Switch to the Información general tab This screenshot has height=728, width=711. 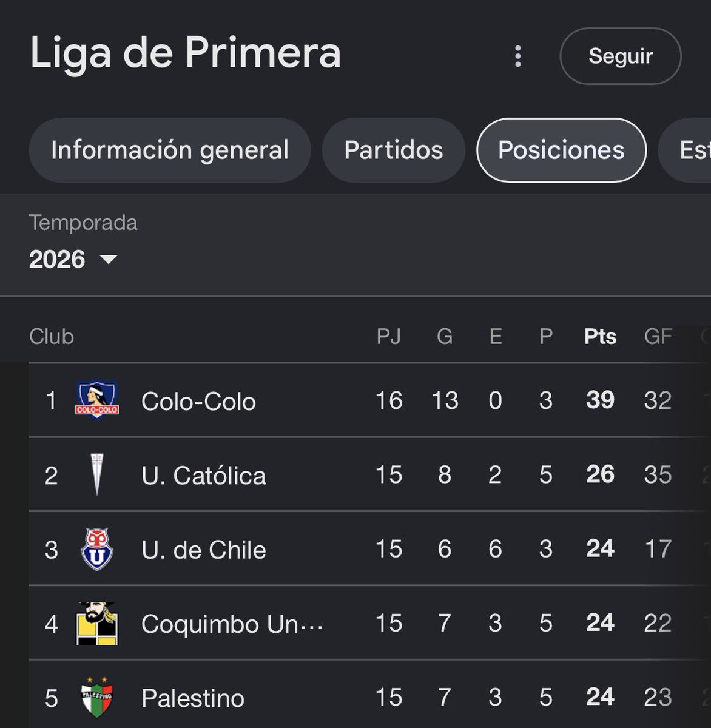(x=170, y=150)
